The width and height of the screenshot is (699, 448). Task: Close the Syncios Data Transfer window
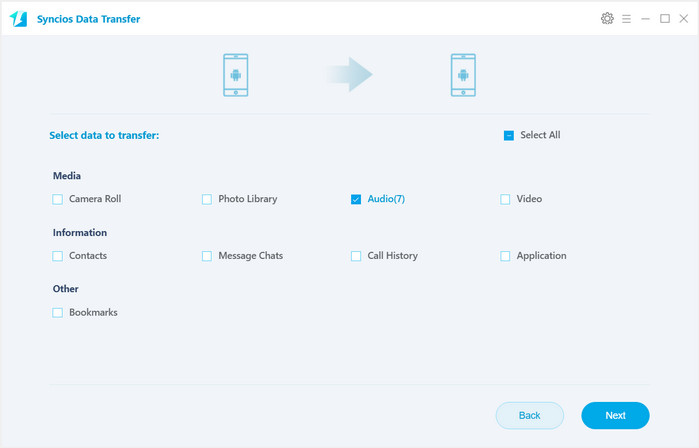click(683, 19)
